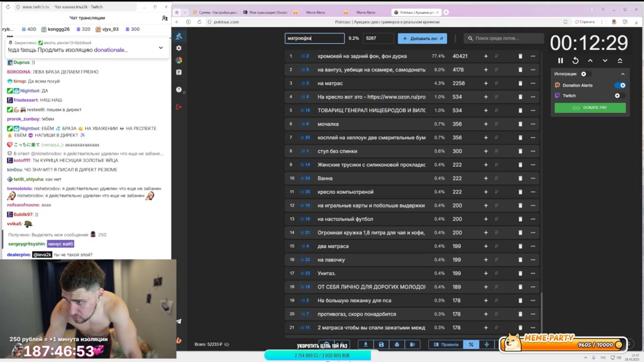Delete the 'на матрас' lot with trash icon
This screenshot has width=644, height=362.
(x=520, y=83)
